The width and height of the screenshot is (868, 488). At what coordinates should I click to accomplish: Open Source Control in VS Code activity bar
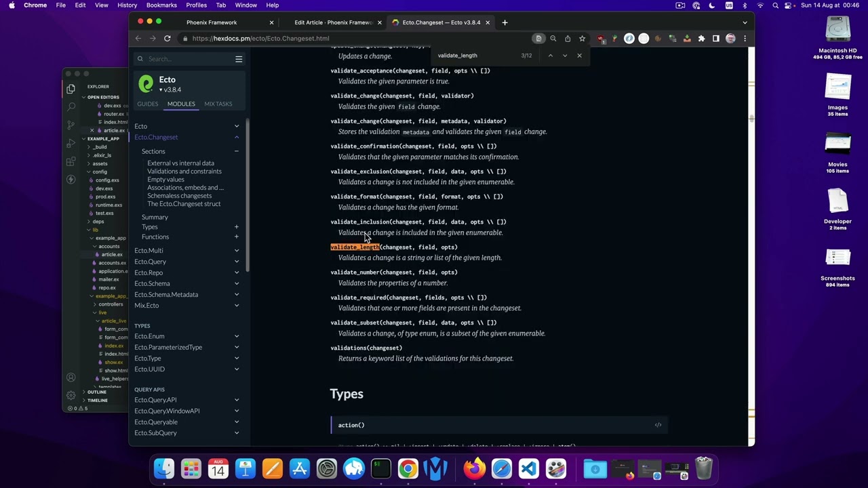coord(71,125)
